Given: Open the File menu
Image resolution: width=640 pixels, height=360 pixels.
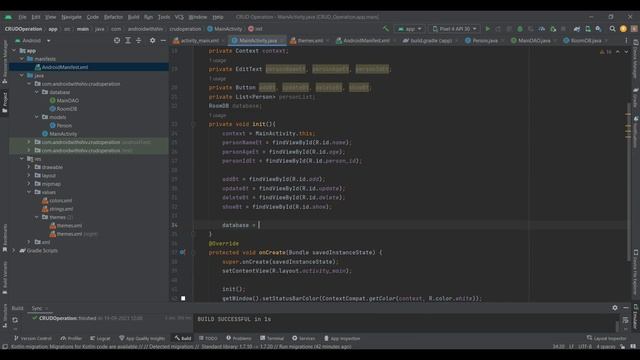Looking at the screenshot, I should click(x=22, y=17).
